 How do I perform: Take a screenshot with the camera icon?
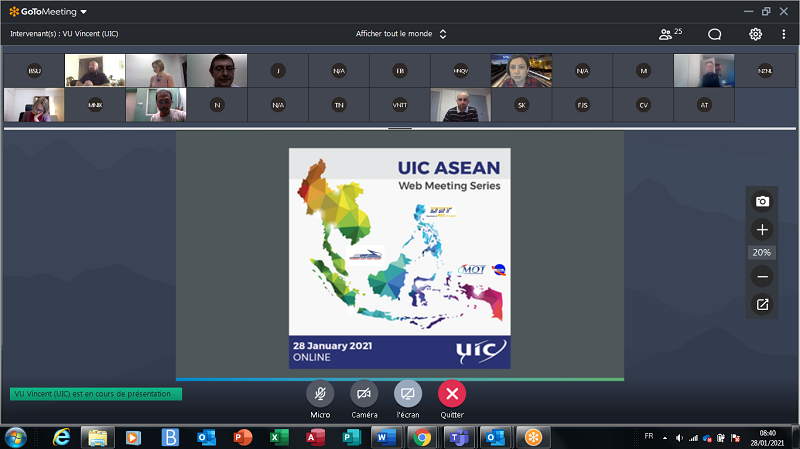point(762,201)
